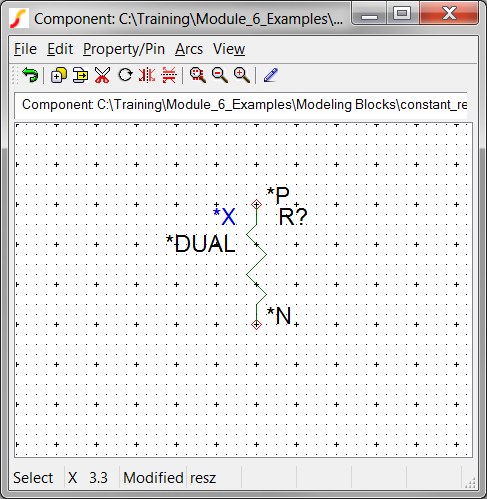
Task: Open the File menu
Action: pyautogui.click(x=25, y=49)
